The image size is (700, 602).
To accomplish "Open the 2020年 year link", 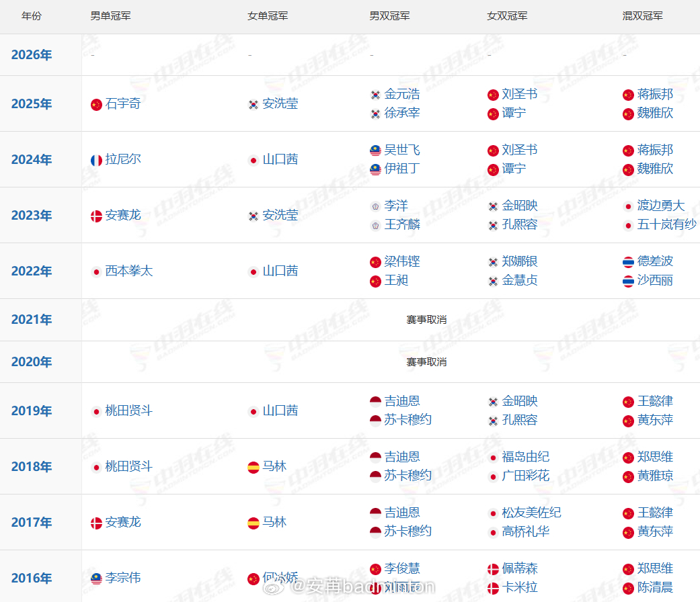I will (x=32, y=362).
